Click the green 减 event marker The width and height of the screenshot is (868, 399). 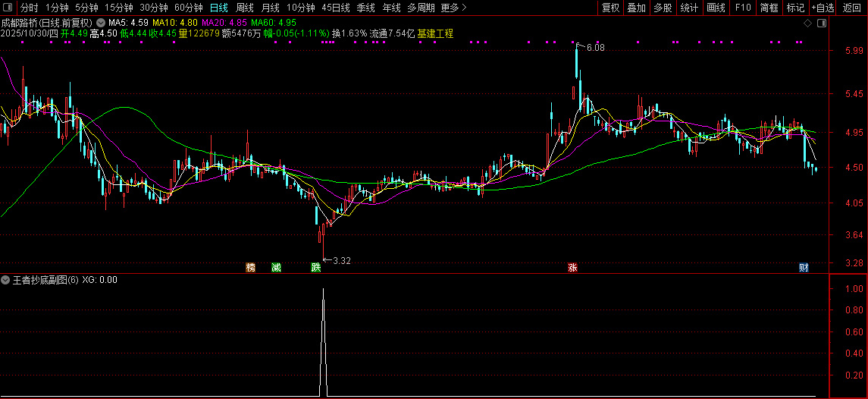(277, 268)
